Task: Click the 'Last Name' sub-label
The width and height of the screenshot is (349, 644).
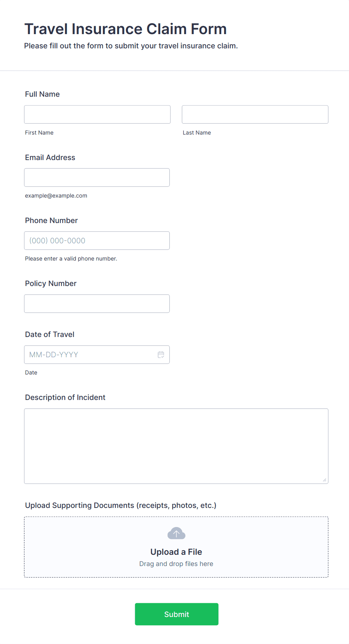Action: pyautogui.click(x=197, y=133)
